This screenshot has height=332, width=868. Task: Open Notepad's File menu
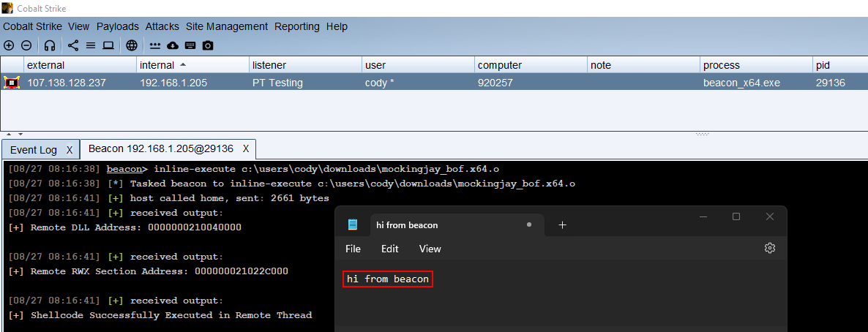click(x=353, y=249)
